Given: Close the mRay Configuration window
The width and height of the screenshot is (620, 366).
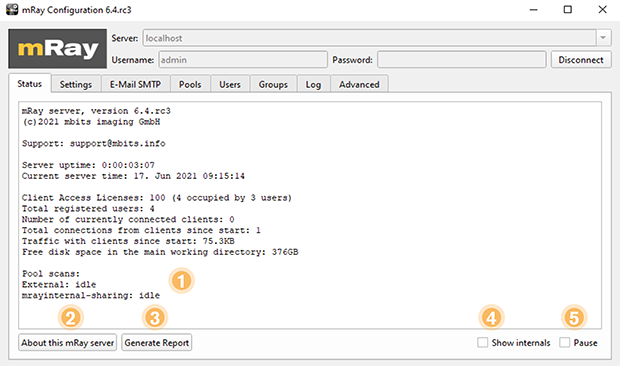Looking at the screenshot, I should pyautogui.click(x=602, y=9).
